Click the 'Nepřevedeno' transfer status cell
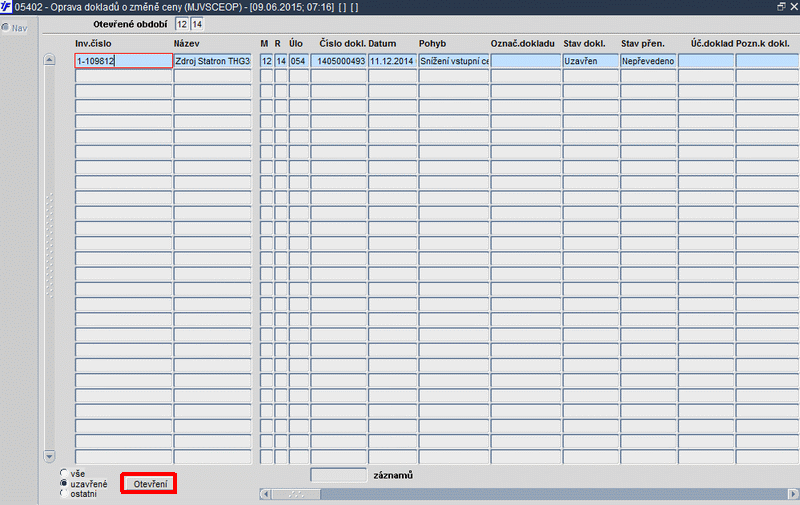 648,61
